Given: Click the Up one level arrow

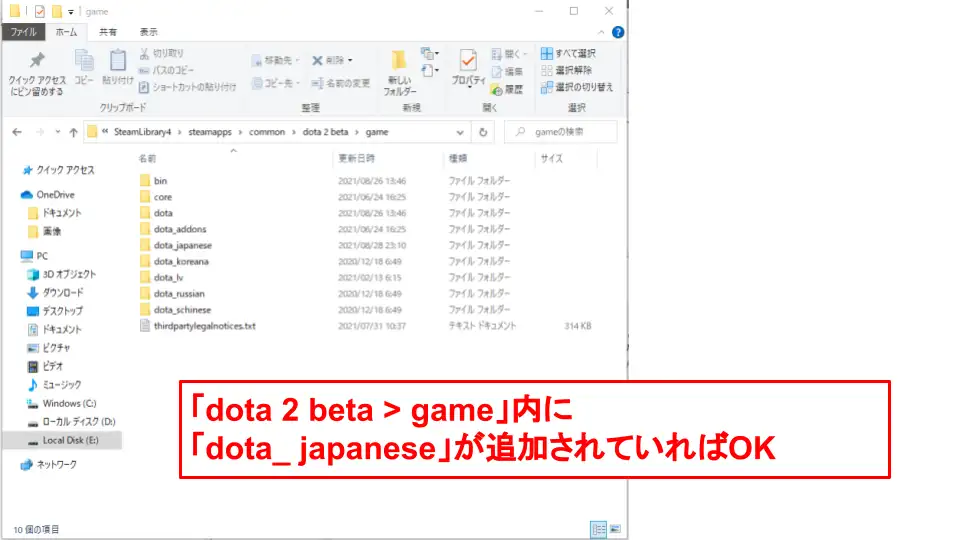Looking at the screenshot, I should [73, 132].
